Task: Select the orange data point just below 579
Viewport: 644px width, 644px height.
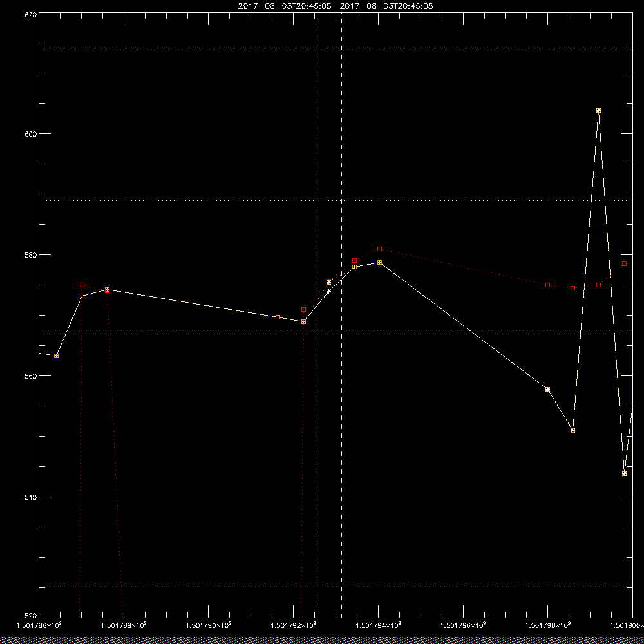Action: point(379,262)
